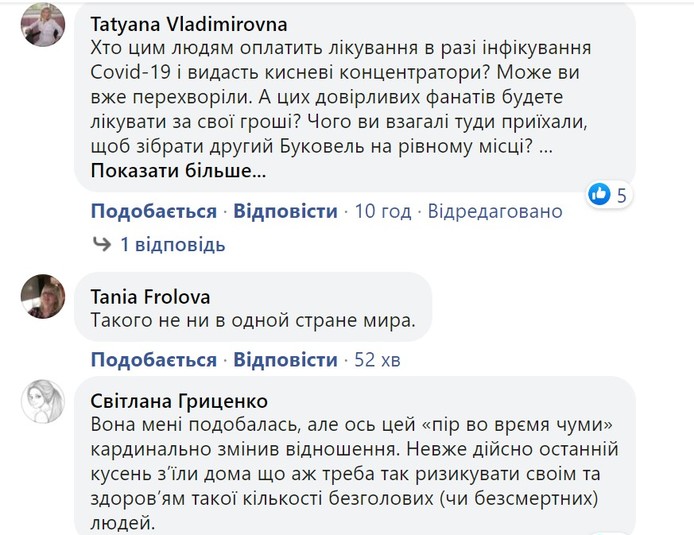Like Tania Frolova's comment via Подобається

[153, 359]
